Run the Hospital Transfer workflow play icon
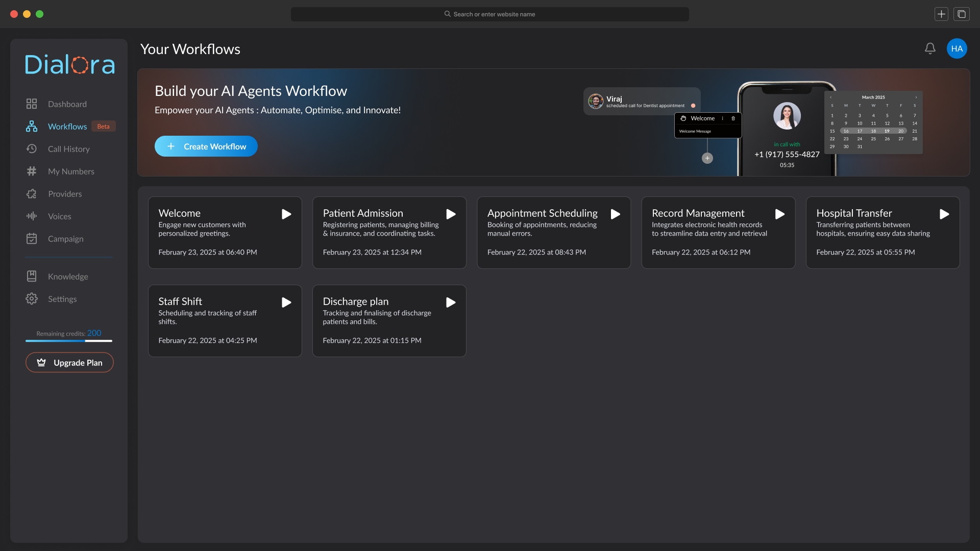 coord(944,214)
